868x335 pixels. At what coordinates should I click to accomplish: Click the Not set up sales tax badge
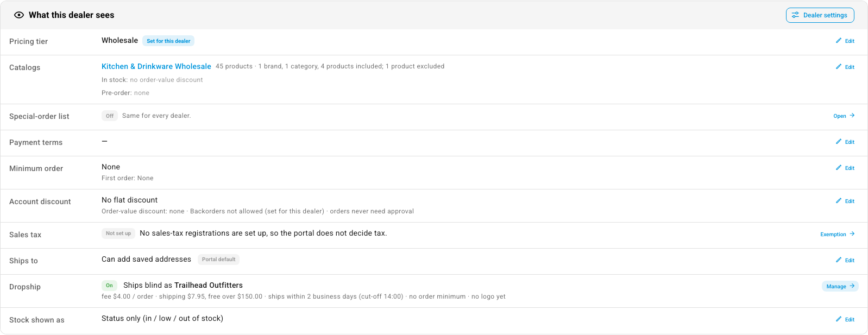tap(118, 233)
